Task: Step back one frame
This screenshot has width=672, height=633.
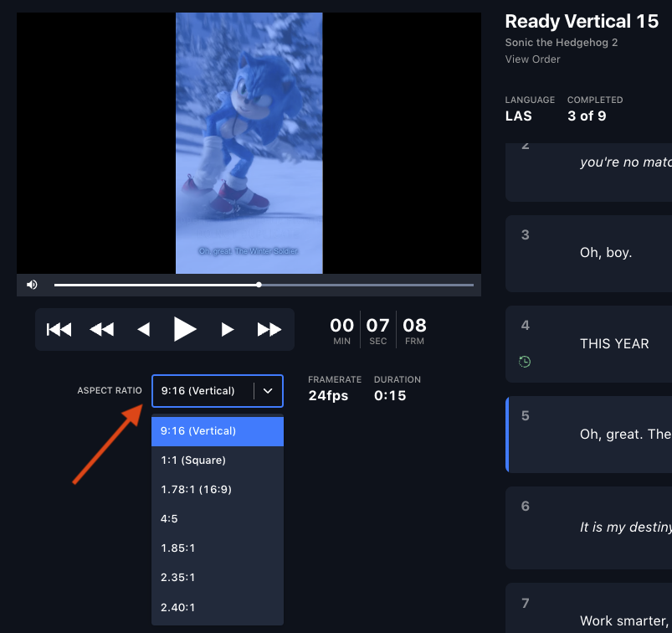Action: click(144, 329)
